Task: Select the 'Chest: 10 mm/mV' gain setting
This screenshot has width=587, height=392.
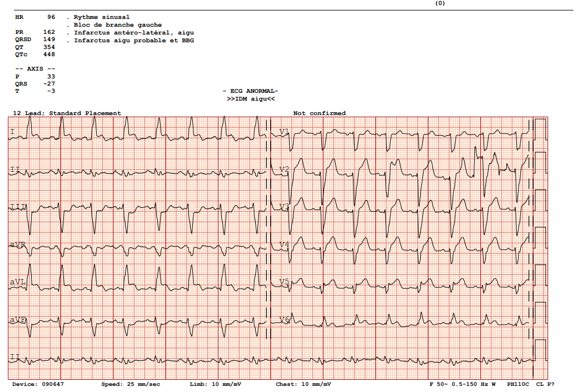Action: coord(303,385)
